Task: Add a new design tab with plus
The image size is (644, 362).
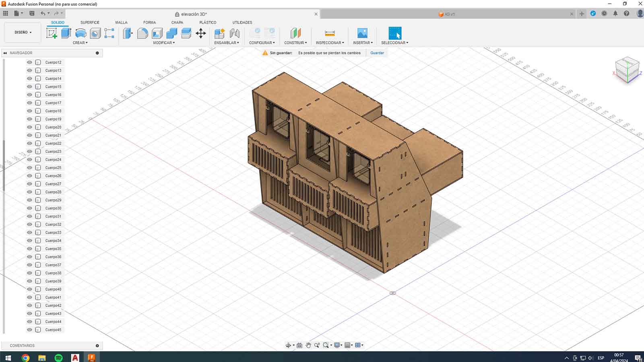Action: 582,14
